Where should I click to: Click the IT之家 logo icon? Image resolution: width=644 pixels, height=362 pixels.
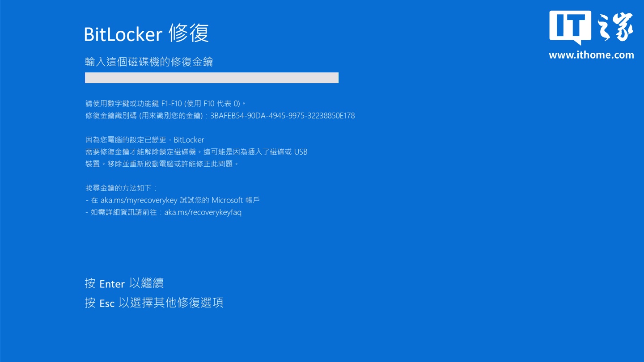click(x=591, y=27)
